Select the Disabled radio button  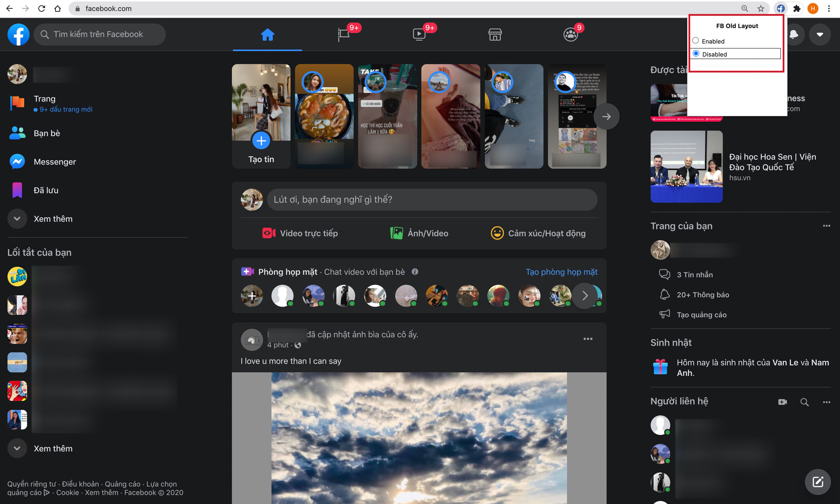tap(696, 53)
